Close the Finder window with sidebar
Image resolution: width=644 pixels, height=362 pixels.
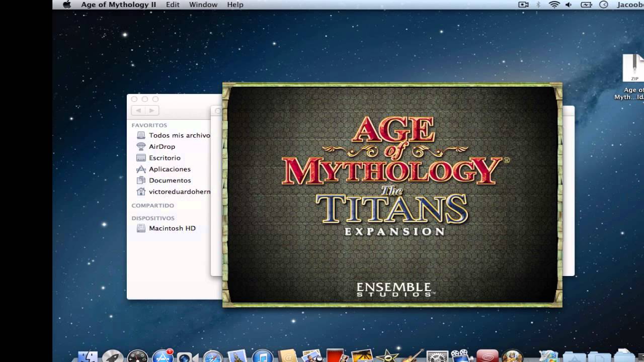point(134,99)
